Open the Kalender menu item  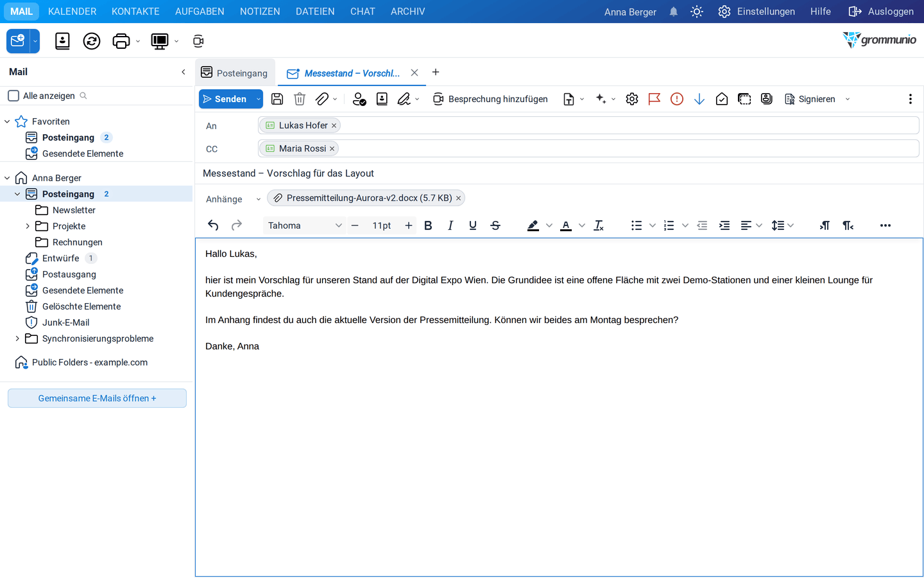point(73,12)
